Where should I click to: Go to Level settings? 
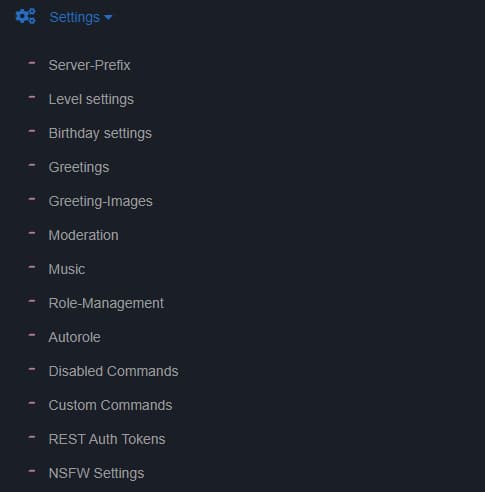coord(91,99)
